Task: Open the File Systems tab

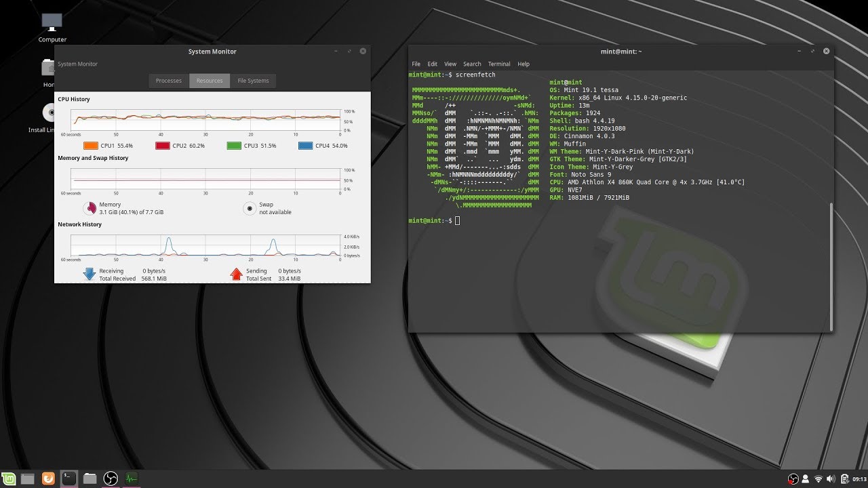Action: pyautogui.click(x=253, y=81)
